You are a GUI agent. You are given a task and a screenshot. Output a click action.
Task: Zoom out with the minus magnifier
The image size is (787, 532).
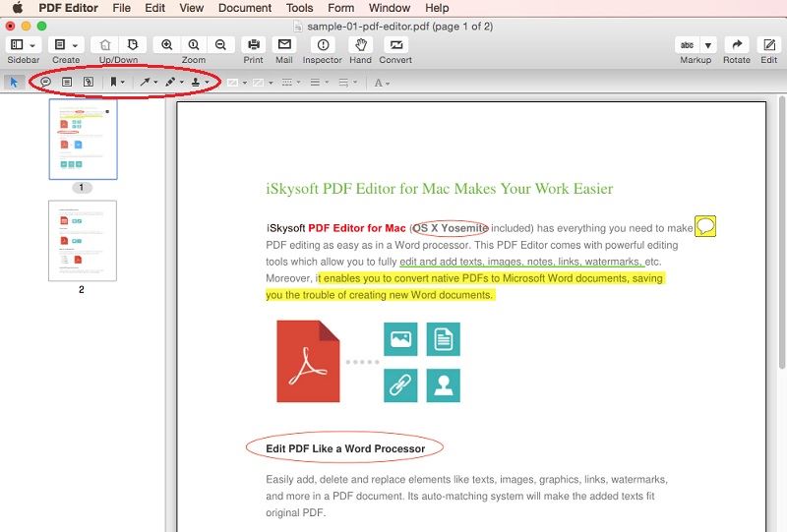coord(220,44)
